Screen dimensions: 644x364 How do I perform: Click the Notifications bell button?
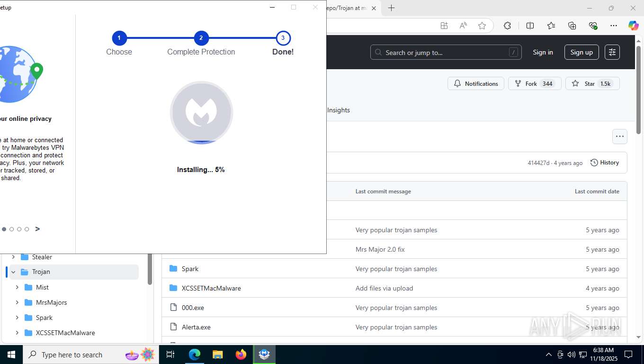coord(476,83)
